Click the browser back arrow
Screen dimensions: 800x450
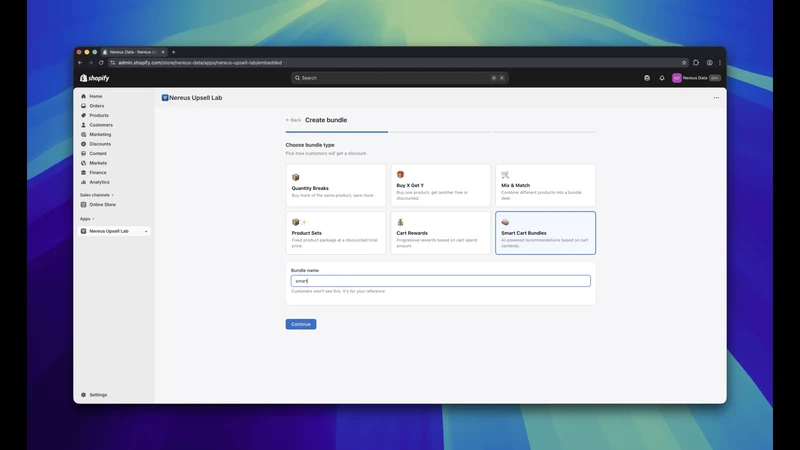point(80,63)
